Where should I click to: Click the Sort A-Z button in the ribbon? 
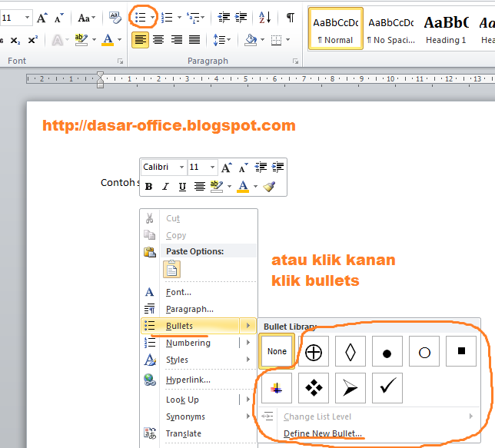tap(264, 18)
